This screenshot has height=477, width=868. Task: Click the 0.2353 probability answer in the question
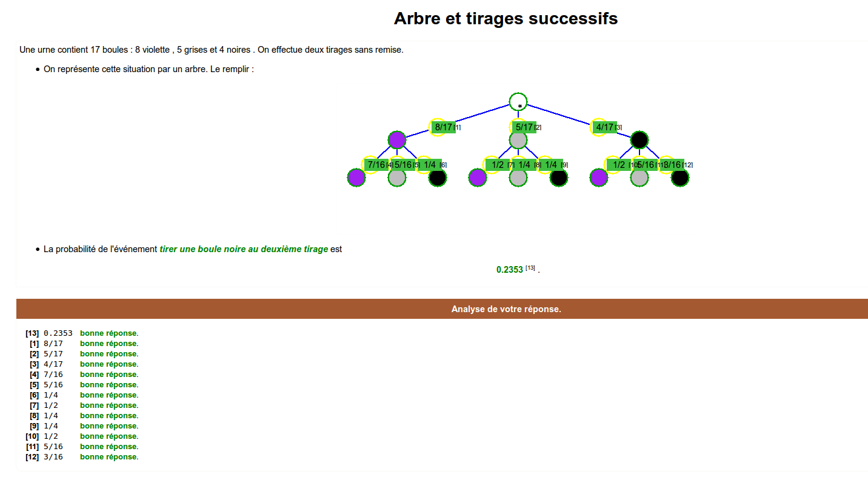(x=509, y=270)
